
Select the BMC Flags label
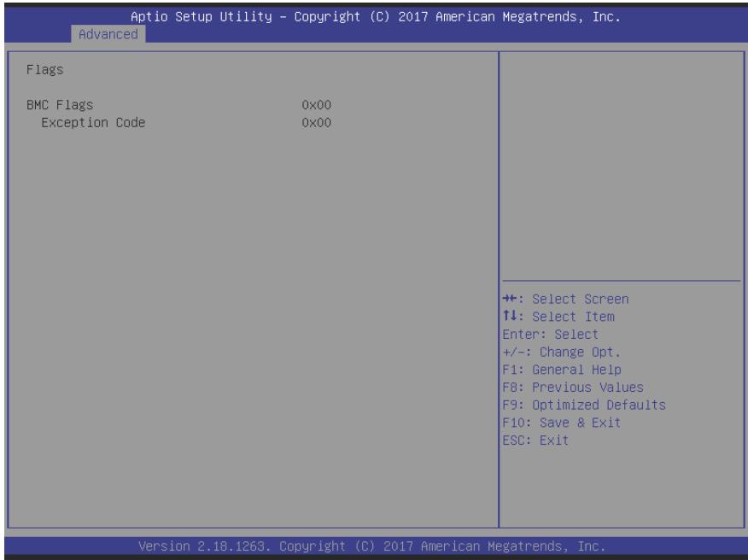click(x=60, y=105)
